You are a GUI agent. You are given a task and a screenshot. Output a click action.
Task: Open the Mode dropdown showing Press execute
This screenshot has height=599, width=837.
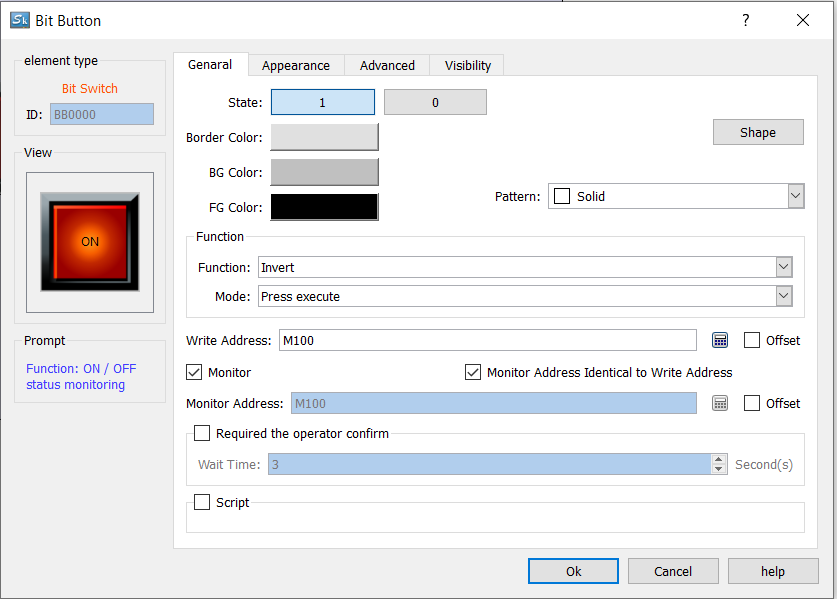(784, 296)
